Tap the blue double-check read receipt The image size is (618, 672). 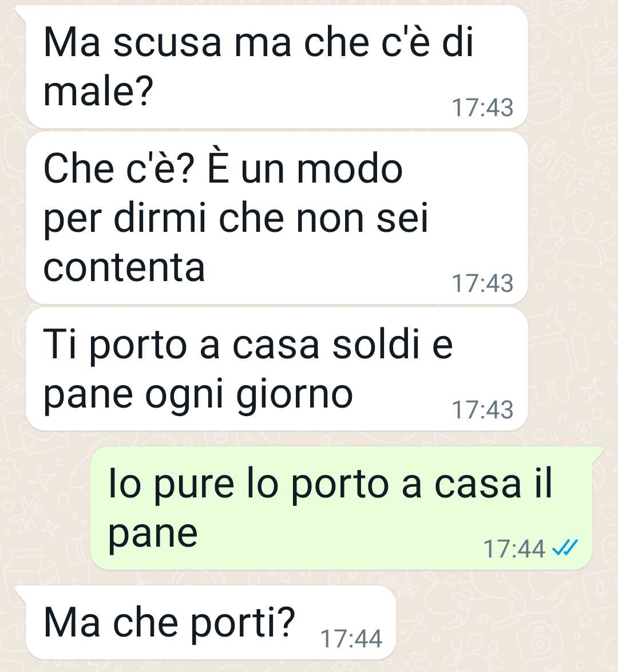point(565,547)
